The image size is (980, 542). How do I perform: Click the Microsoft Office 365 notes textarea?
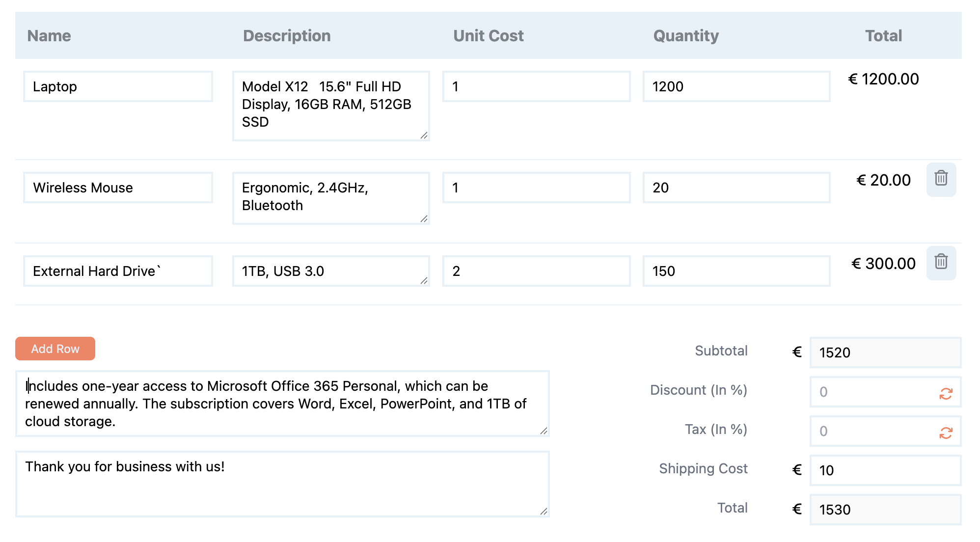tap(282, 404)
